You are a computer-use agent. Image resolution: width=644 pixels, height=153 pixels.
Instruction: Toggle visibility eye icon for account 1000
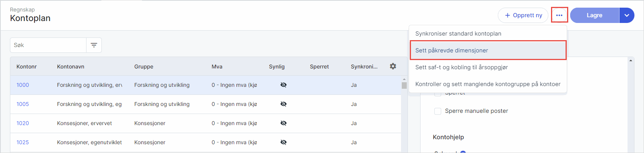(283, 85)
